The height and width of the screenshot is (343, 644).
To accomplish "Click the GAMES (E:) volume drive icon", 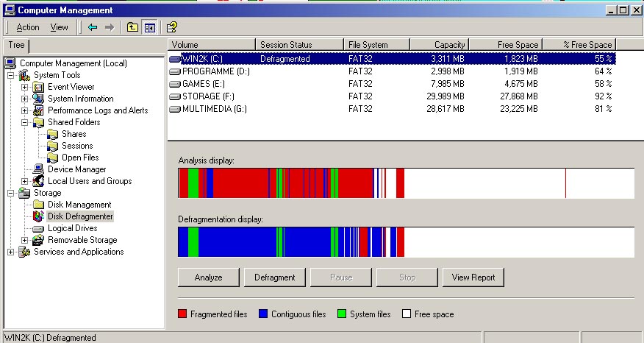I will (175, 84).
